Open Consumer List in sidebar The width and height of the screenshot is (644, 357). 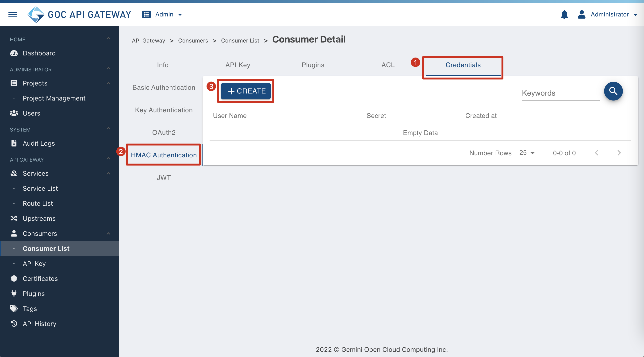pos(59,248)
